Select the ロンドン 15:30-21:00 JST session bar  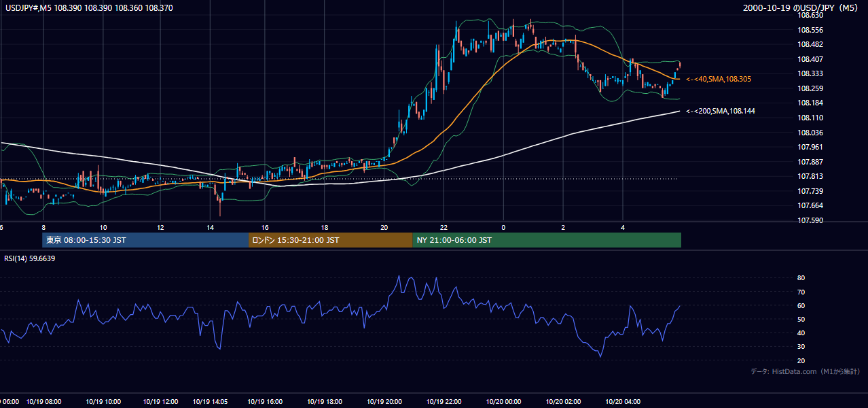[x=330, y=240]
